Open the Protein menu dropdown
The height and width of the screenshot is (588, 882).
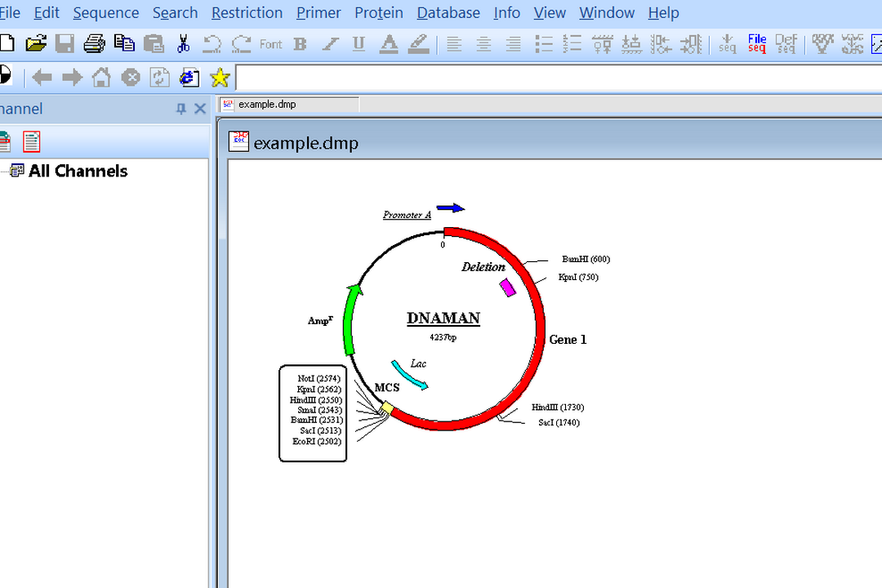(x=378, y=13)
